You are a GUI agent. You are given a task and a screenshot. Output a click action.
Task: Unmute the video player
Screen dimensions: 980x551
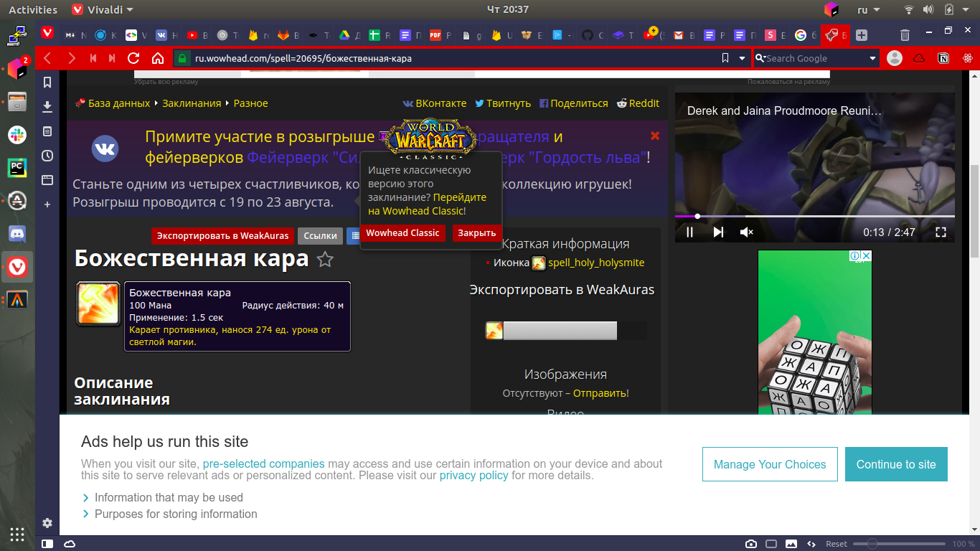[747, 232]
